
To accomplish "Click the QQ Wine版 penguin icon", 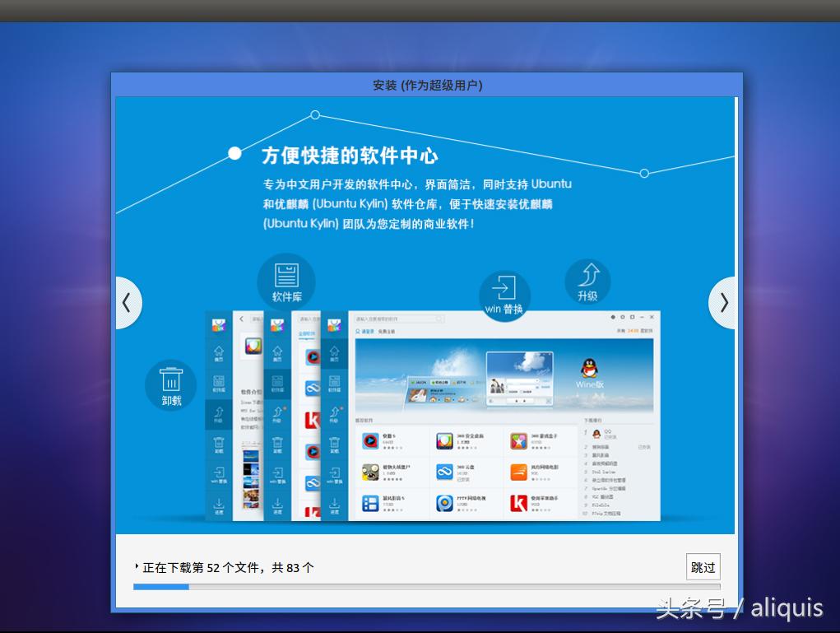I will pyautogui.click(x=590, y=370).
